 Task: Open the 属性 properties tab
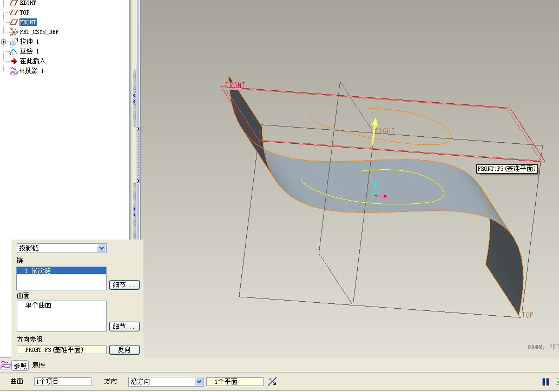coord(38,366)
